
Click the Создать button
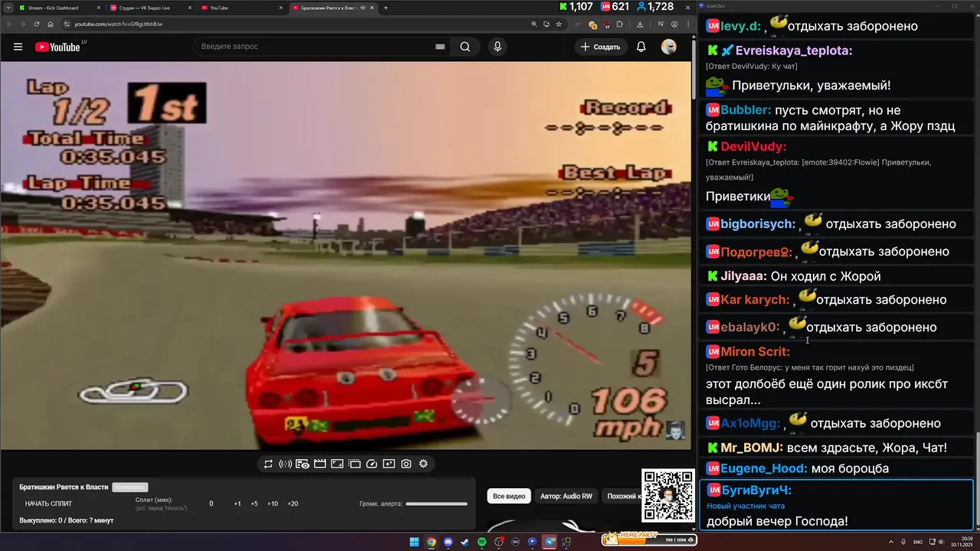pos(600,47)
